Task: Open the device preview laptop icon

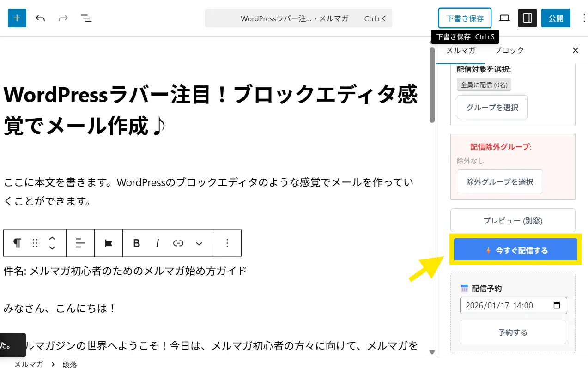Action: [504, 18]
